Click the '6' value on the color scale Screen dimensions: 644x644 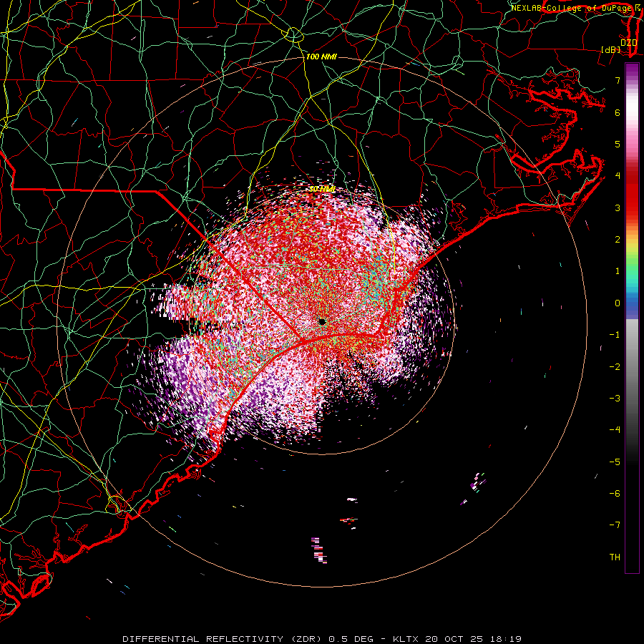[x=618, y=112]
